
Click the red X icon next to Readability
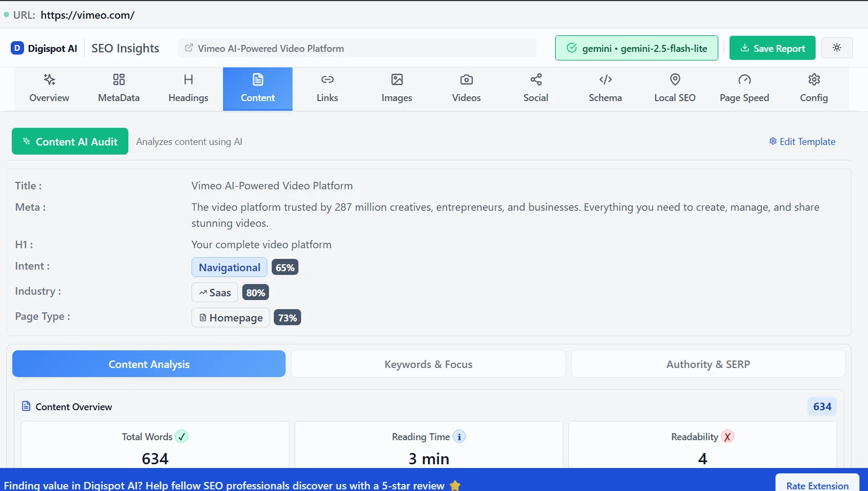tap(727, 436)
